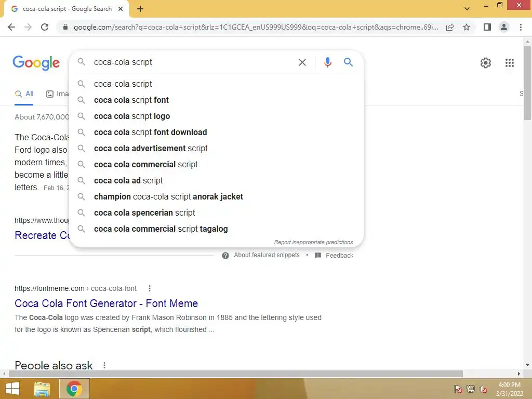Open the Google apps grid
532x399 pixels.
509,63
